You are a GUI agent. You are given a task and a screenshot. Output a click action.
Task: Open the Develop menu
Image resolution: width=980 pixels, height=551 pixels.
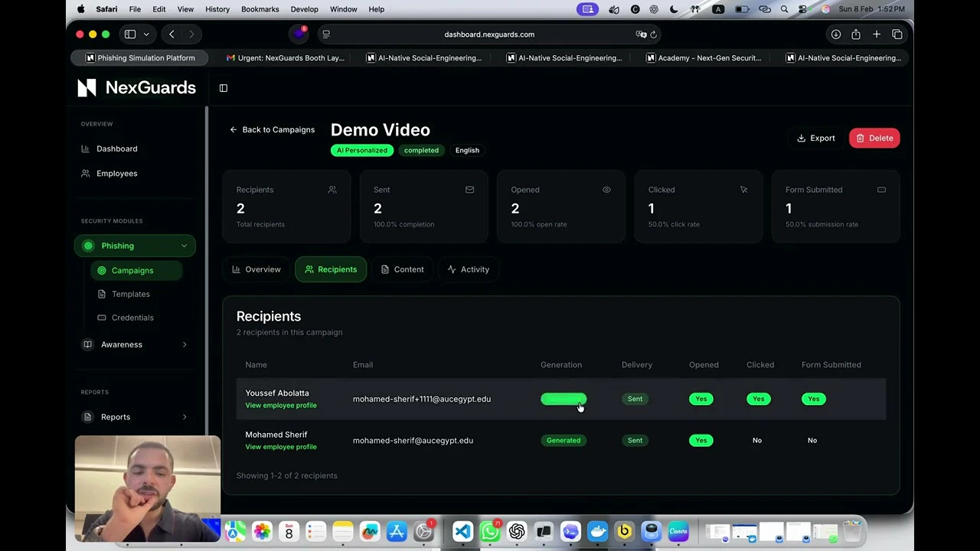304,9
